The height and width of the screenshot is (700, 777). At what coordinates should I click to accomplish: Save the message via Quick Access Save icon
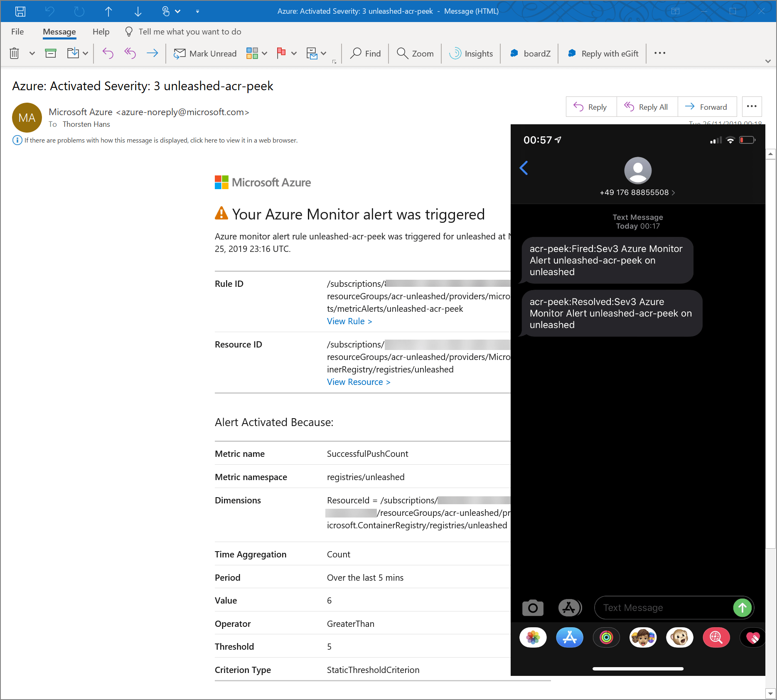coord(20,11)
